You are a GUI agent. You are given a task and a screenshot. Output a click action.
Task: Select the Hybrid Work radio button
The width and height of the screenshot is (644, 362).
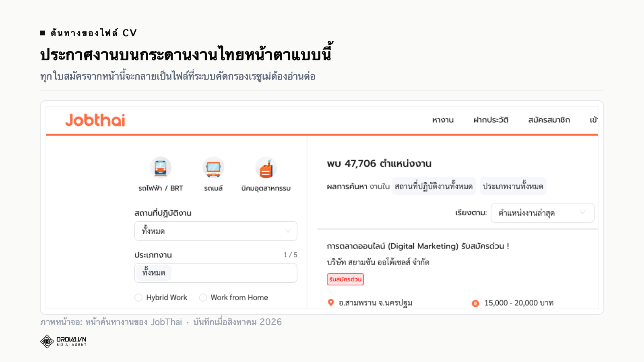[x=138, y=298]
